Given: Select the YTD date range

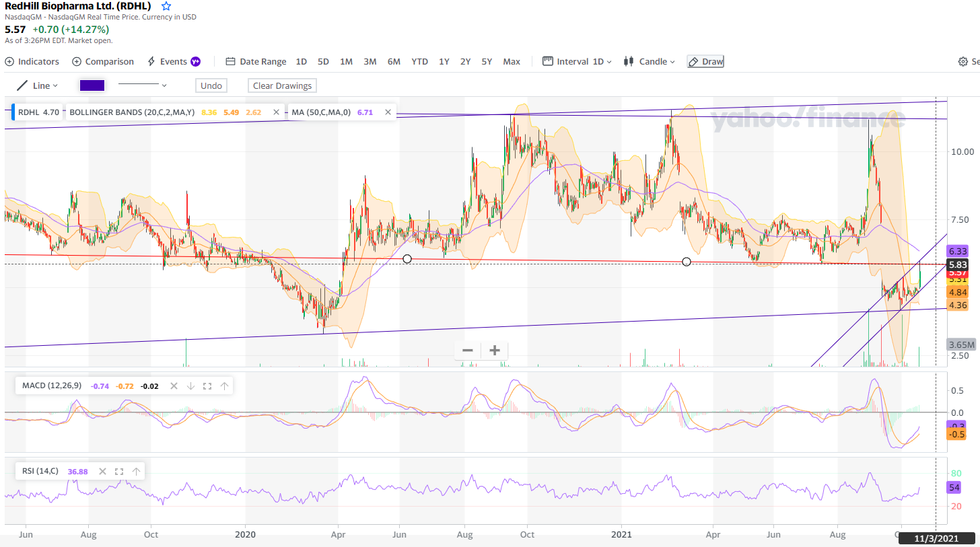Looking at the screenshot, I should coord(419,62).
